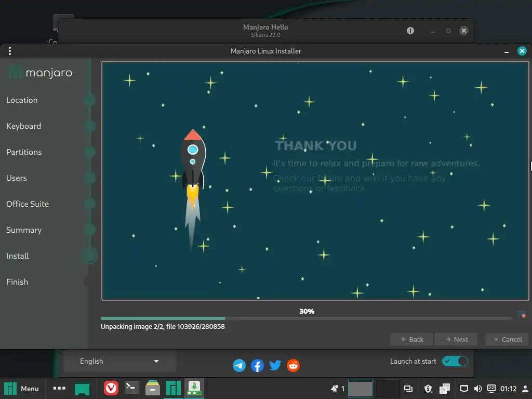Close the Manjaro Hello window
The height and width of the screenshot is (399, 532).
pyautogui.click(x=464, y=31)
